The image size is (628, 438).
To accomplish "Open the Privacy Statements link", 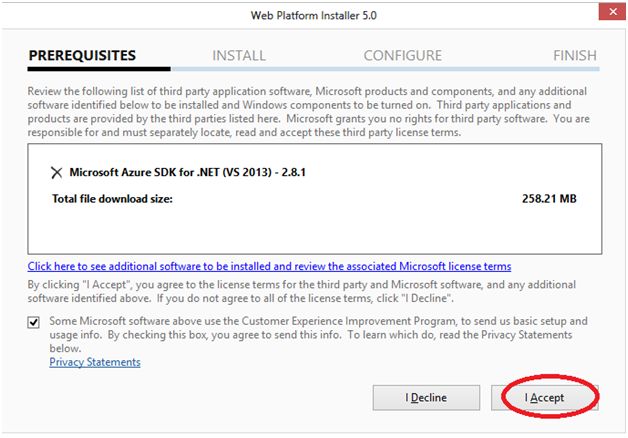I will [x=95, y=362].
